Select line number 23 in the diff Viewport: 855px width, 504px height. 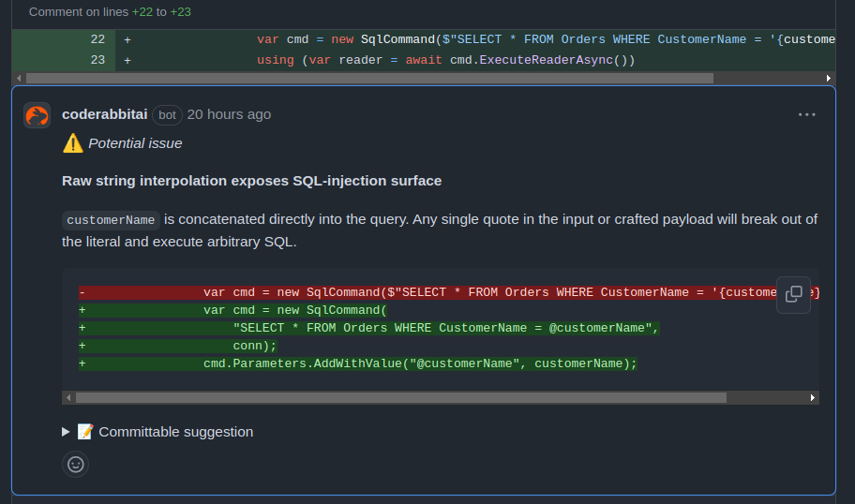[97, 60]
